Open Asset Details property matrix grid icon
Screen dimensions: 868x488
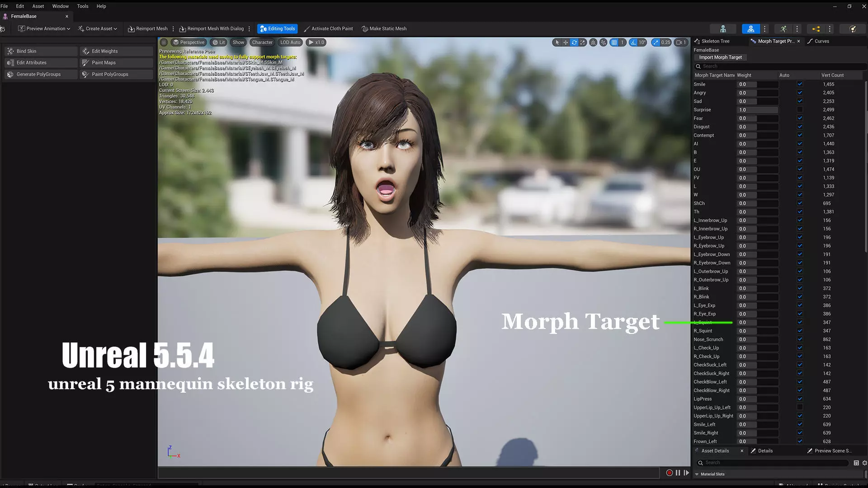pyautogui.click(x=856, y=463)
